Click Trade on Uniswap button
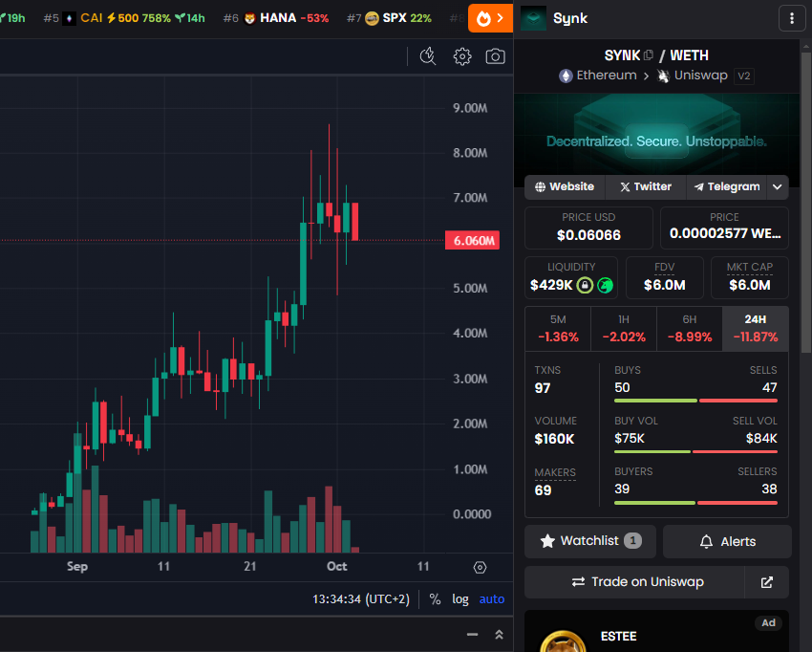 pos(634,581)
